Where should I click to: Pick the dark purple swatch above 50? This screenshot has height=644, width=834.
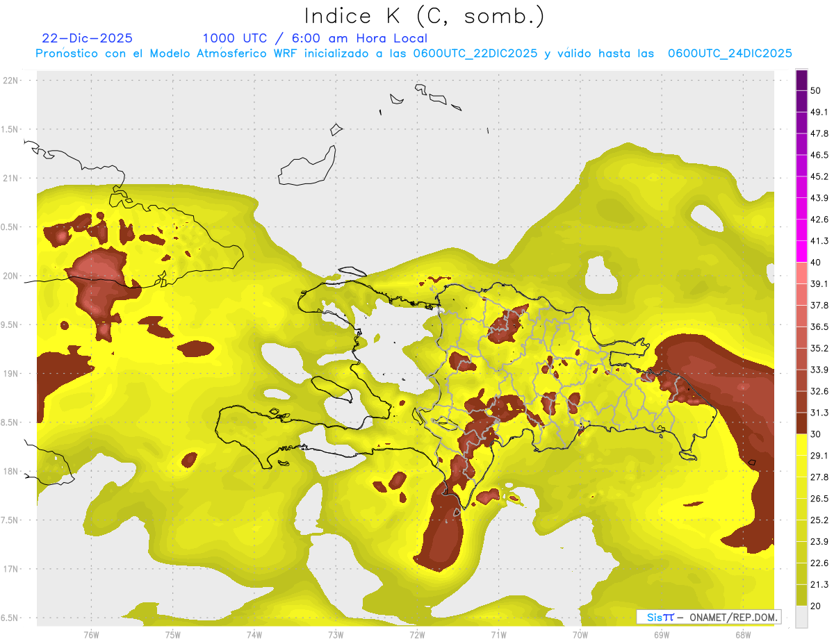801,80
